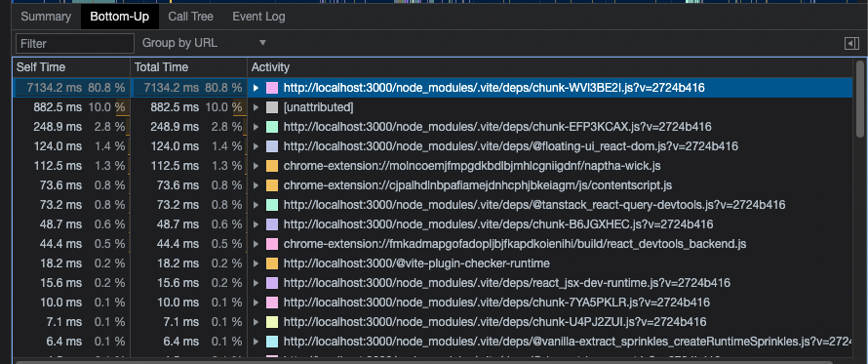The width and height of the screenshot is (868, 364).
Task: Click the green swatch for chunk-EFP3KCAX.js
Action: pos(272,127)
